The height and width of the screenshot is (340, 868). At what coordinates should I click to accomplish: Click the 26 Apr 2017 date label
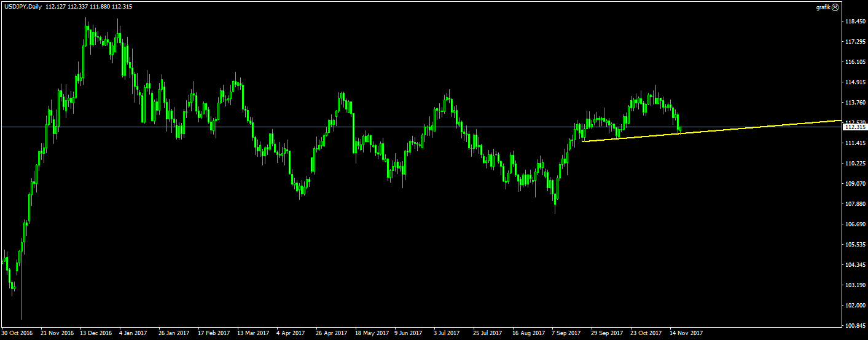[330, 333]
